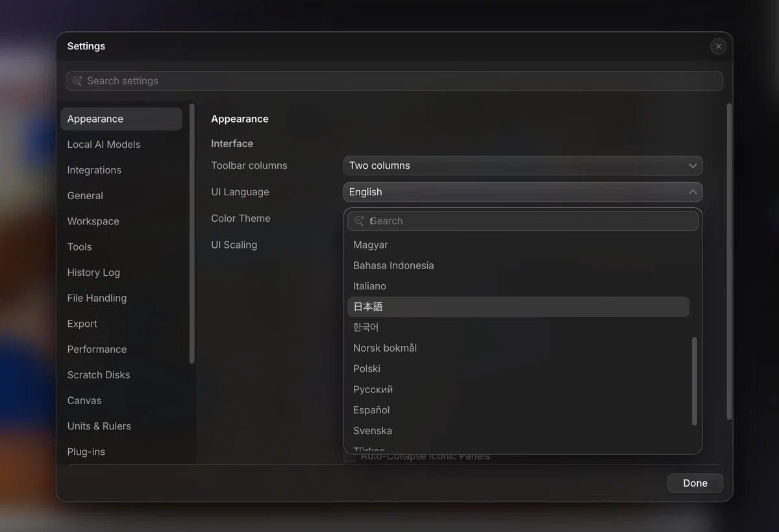Click the chevron on Two columns dropdown
This screenshot has height=532, width=779.
(x=693, y=165)
